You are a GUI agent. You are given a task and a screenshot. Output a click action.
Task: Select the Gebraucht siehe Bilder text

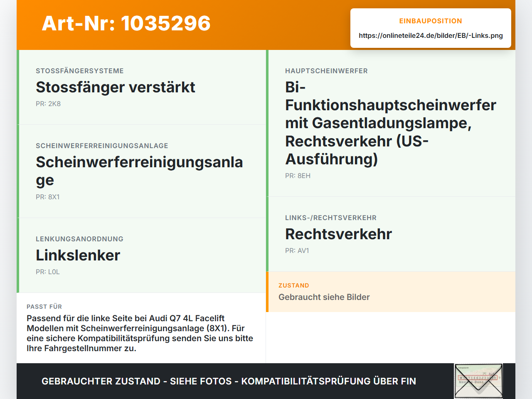click(x=324, y=297)
